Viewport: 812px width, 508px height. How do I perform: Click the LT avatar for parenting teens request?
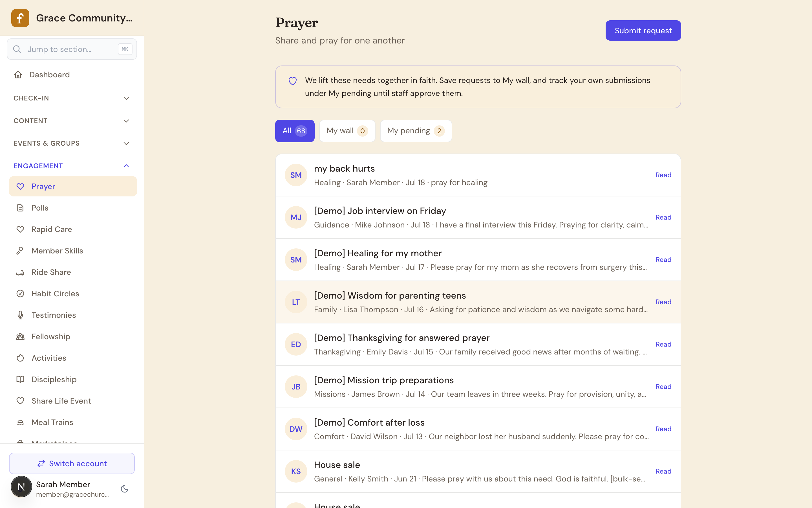point(296,302)
